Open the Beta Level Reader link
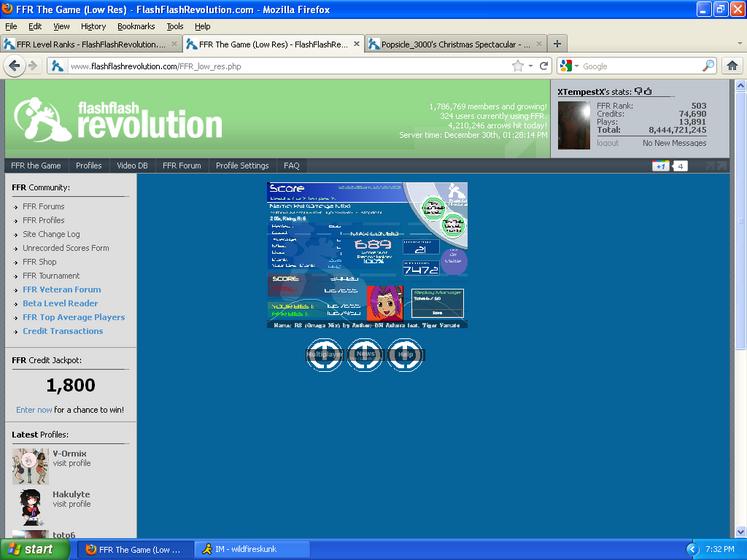747x560 pixels. coord(60,303)
